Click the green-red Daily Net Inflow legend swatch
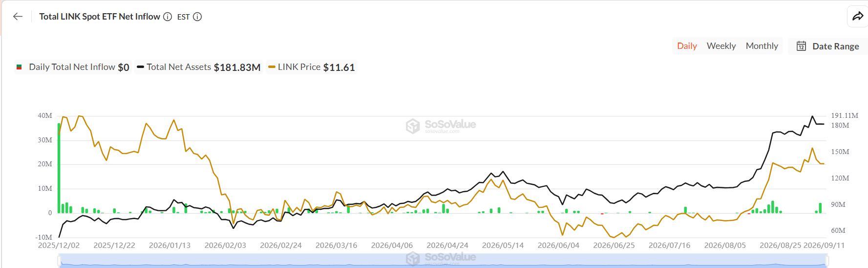The width and height of the screenshot is (868, 268). click(19, 67)
